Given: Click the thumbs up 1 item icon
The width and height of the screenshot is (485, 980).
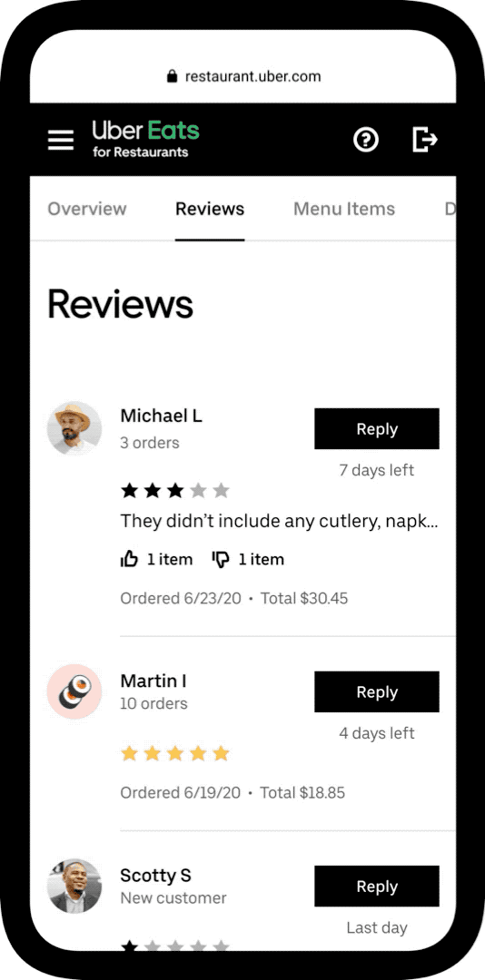Looking at the screenshot, I should coord(129,559).
